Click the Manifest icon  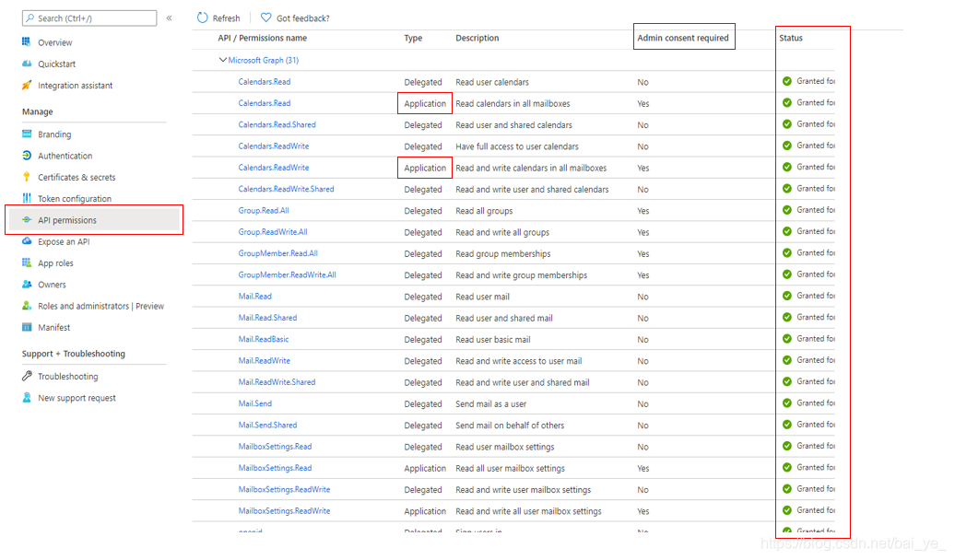tap(26, 327)
